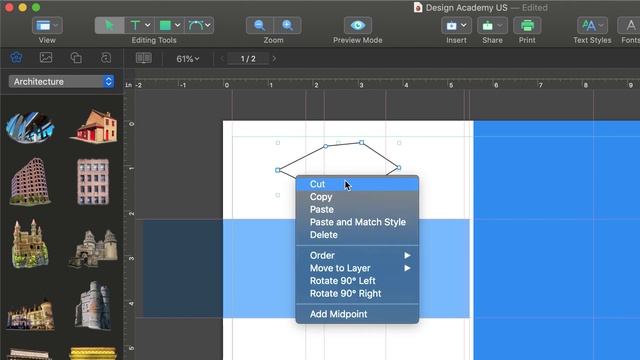Toggle Preview Mode eye button
This screenshot has width=640, height=360.
(x=358, y=25)
